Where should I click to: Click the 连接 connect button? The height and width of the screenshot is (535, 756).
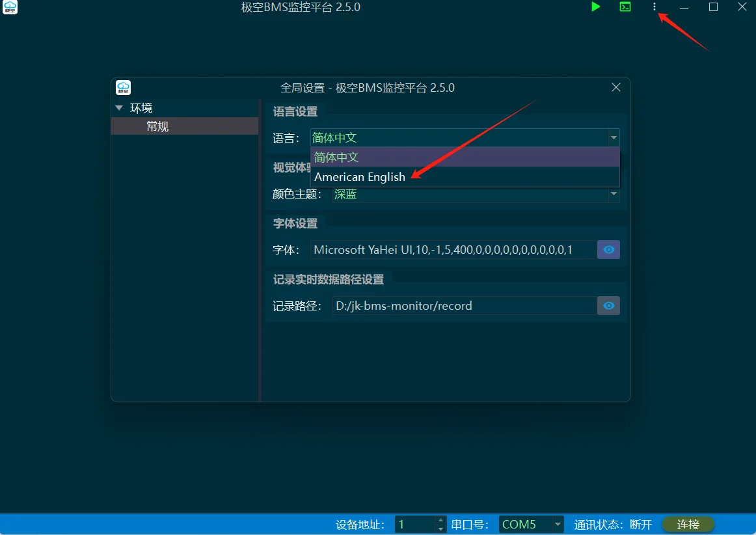(x=688, y=525)
